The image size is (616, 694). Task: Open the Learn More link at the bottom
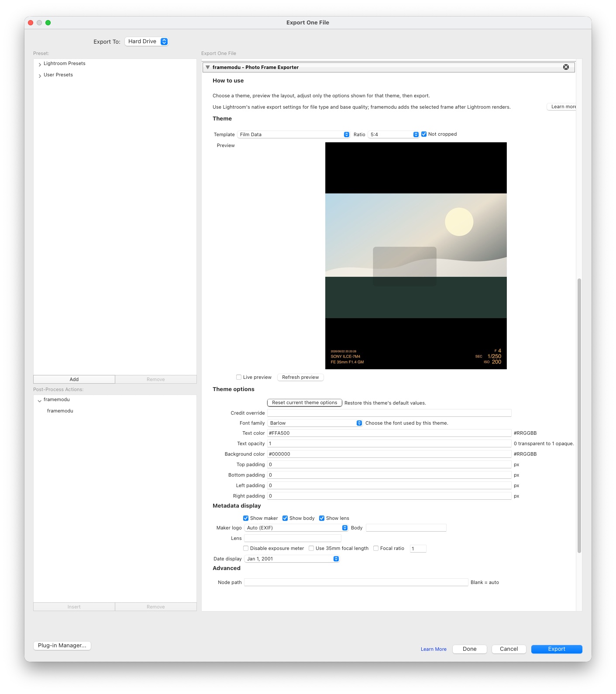click(434, 649)
